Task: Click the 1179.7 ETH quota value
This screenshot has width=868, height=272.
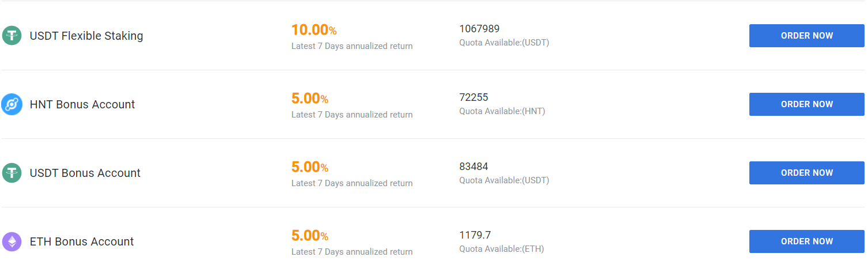Action: (475, 235)
